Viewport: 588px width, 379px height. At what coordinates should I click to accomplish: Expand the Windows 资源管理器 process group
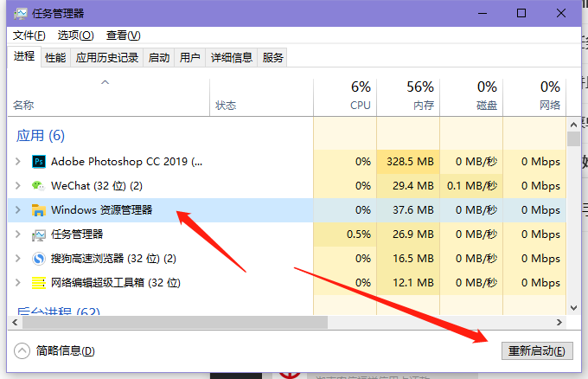click(x=17, y=210)
